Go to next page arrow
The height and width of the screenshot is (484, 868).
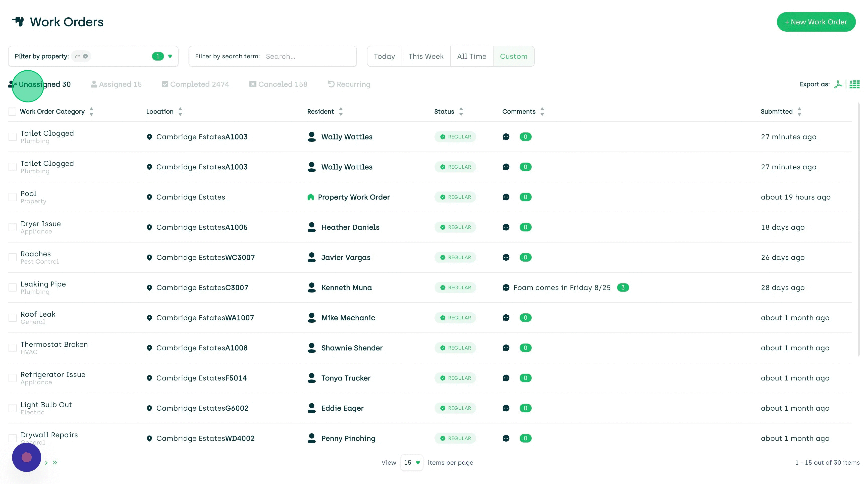point(46,463)
